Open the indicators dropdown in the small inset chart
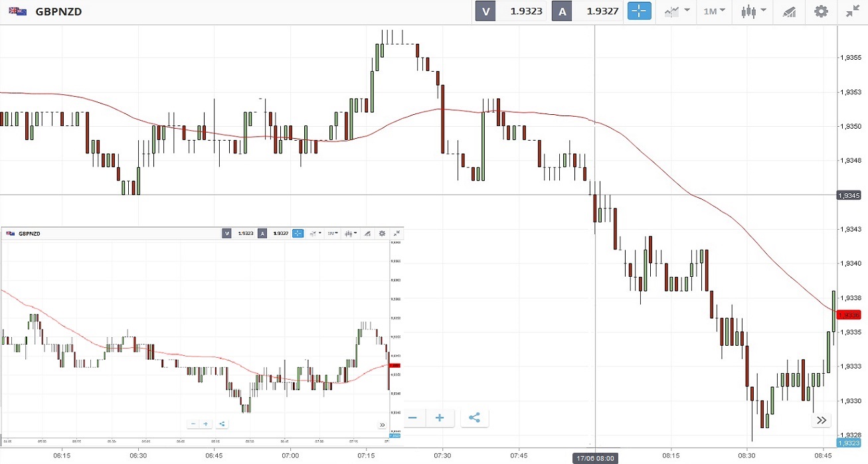Image resolution: width=868 pixels, height=464 pixels. [315, 234]
